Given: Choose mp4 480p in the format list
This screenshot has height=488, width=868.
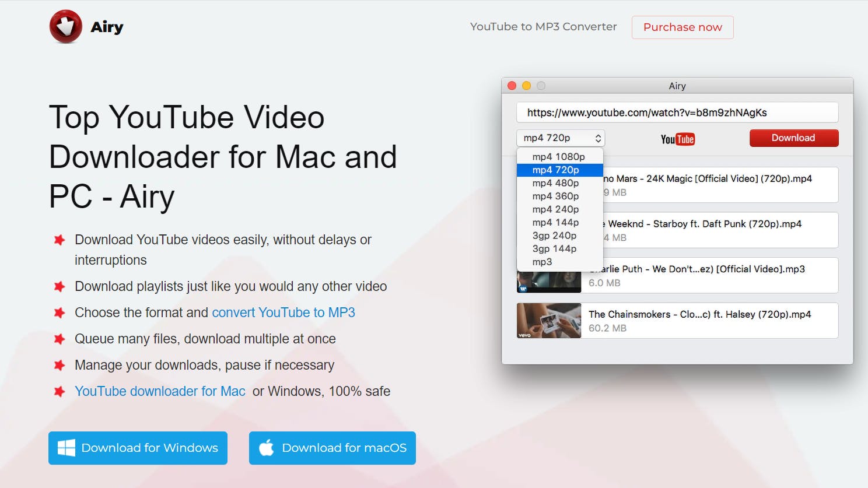Looking at the screenshot, I should click(x=559, y=183).
